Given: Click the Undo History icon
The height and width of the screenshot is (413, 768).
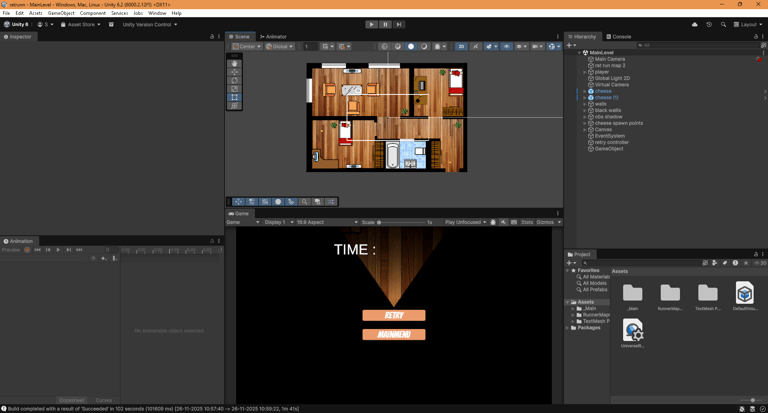Looking at the screenshot, I should click(x=709, y=24).
